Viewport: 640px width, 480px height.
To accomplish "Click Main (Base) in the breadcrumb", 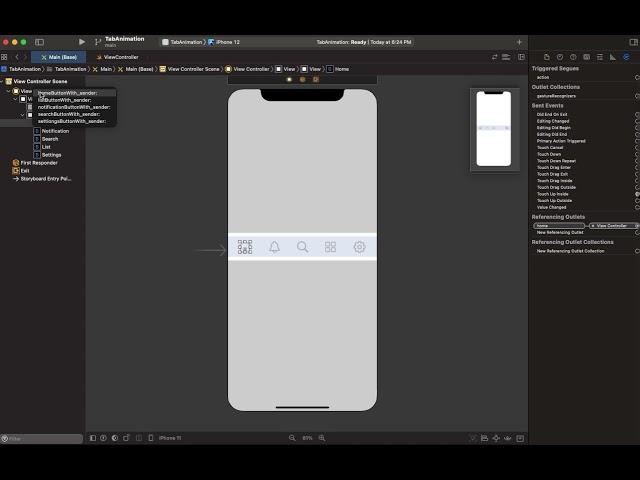I will click(x=136, y=69).
